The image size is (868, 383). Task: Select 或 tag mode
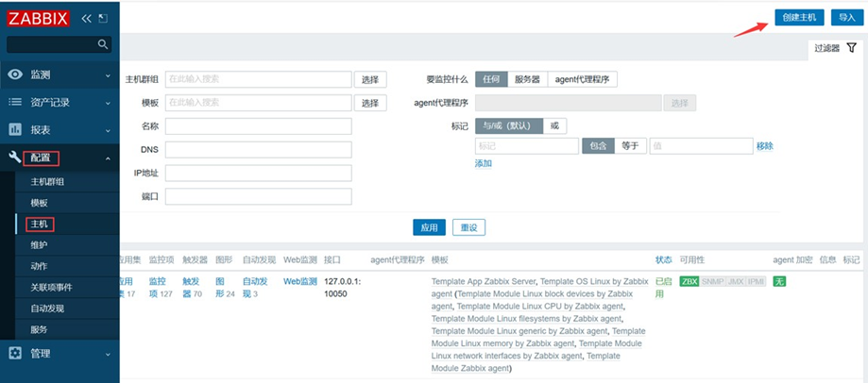[x=554, y=125]
